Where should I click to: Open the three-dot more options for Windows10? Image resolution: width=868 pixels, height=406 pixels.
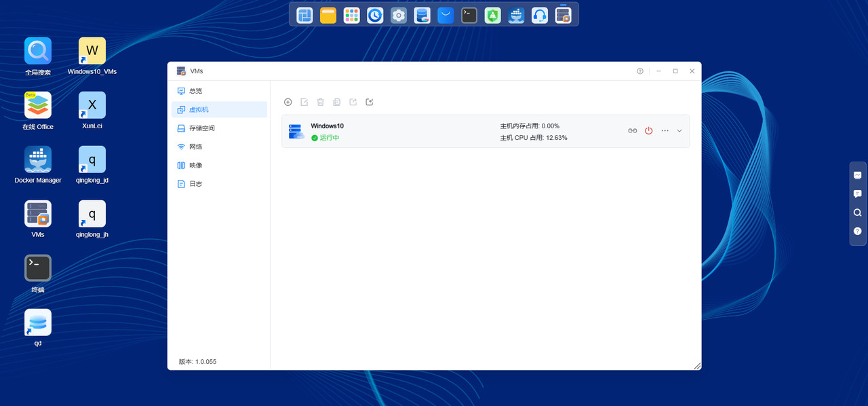(x=665, y=131)
